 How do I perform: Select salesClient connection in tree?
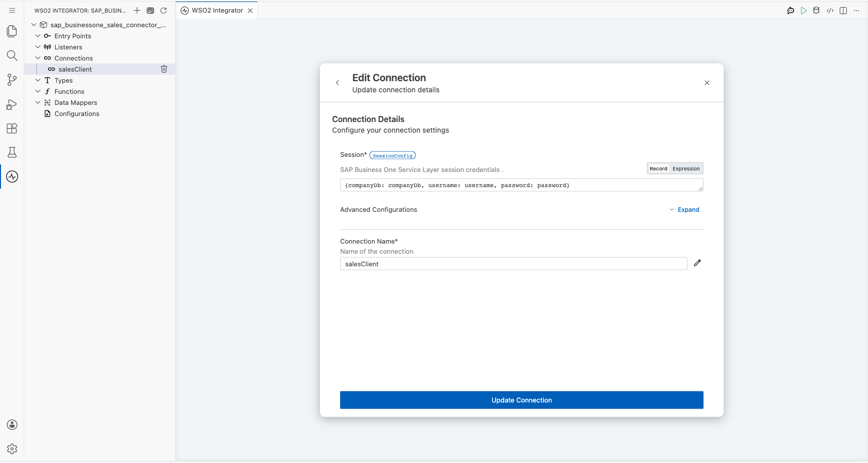[x=75, y=69]
